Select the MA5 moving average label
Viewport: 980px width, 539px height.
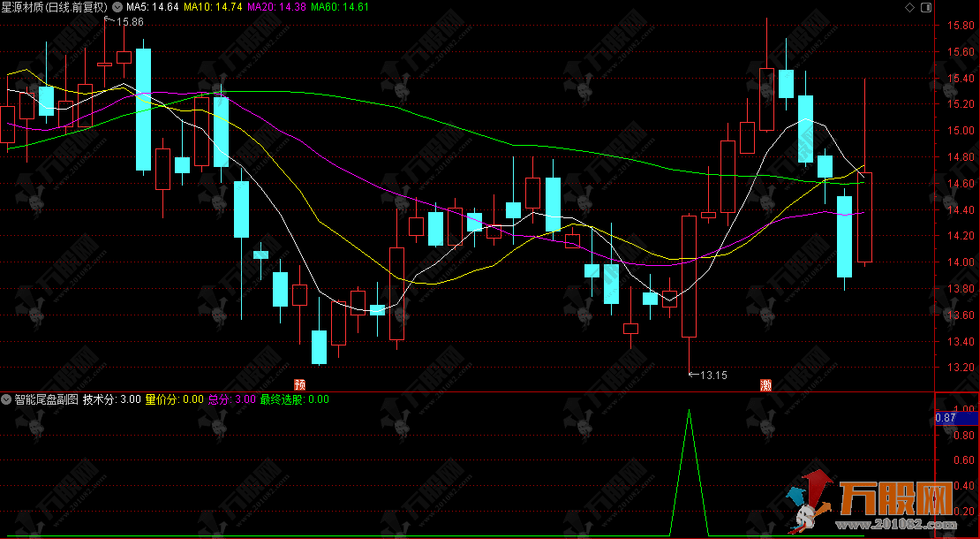153,7
